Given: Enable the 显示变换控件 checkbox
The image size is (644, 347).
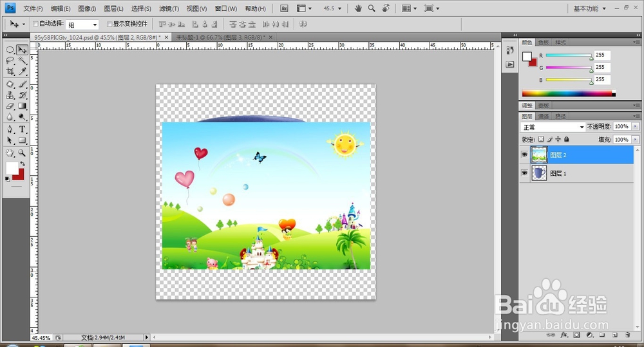Looking at the screenshot, I should (x=109, y=24).
